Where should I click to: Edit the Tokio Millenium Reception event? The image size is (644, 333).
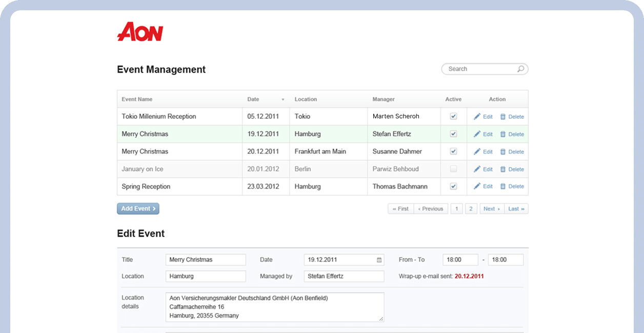pos(483,117)
